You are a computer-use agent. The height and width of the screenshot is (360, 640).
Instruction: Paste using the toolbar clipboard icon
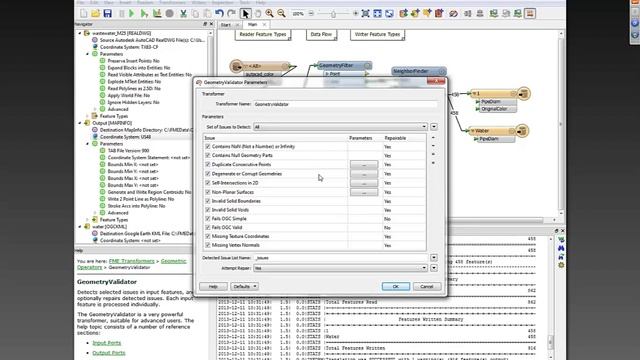(207, 13)
